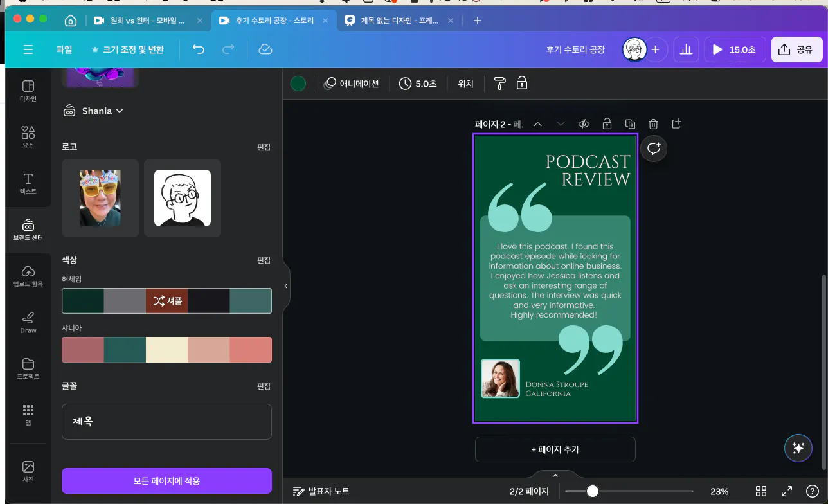828x504 pixels.
Task: Apply style with 모든 페이지에 적용 button
Action: tap(166, 481)
